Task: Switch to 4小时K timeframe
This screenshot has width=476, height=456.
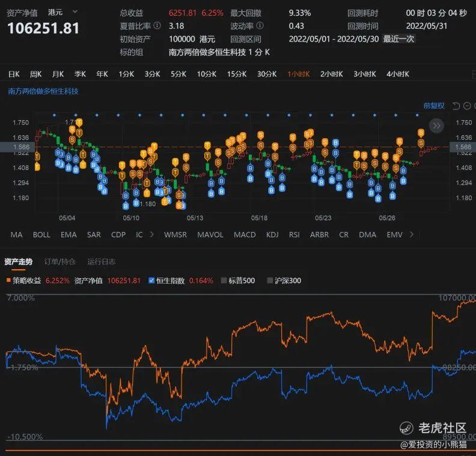Action: click(398, 74)
